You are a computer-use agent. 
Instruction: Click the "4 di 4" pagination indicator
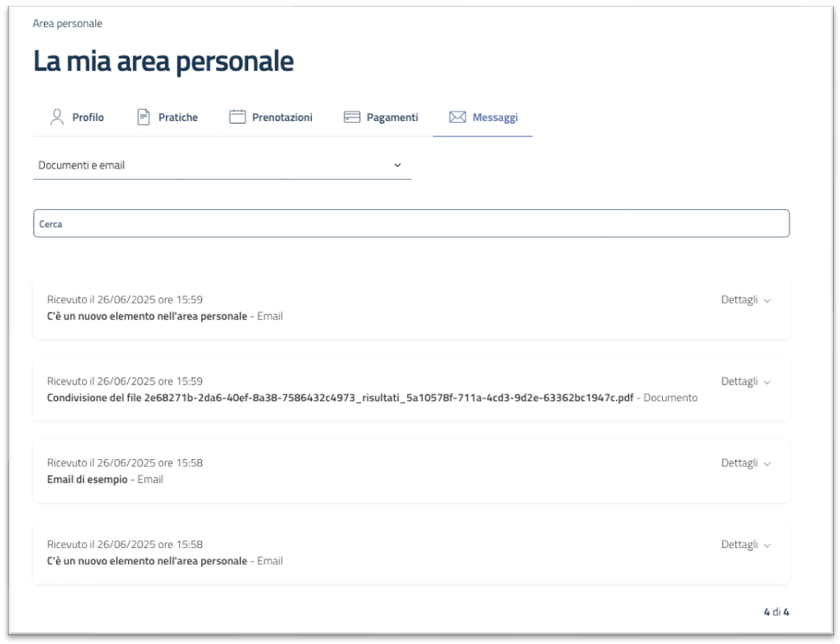coord(777,610)
